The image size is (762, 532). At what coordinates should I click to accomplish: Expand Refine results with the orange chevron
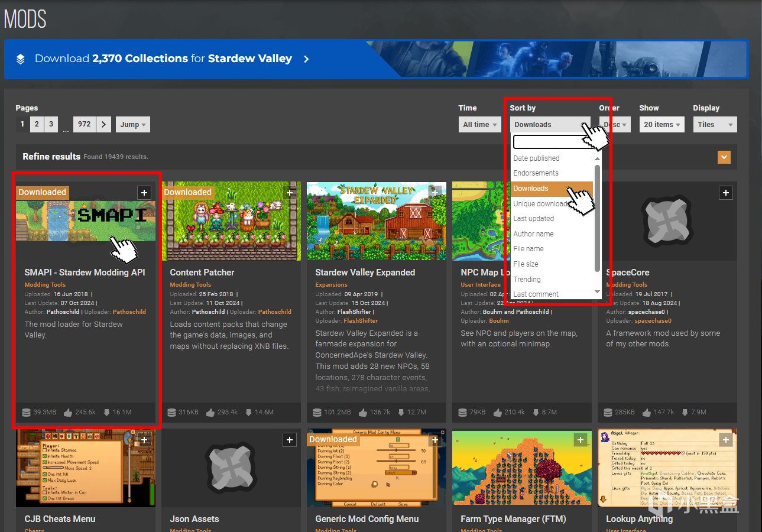[x=724, y=157]
